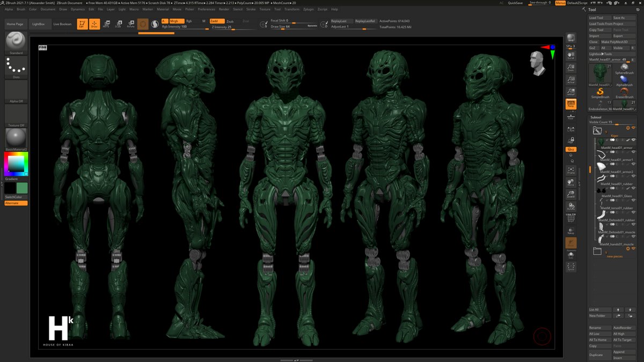
Task: Open the Dots stroke type picker
Action: (x=16, y=67)
